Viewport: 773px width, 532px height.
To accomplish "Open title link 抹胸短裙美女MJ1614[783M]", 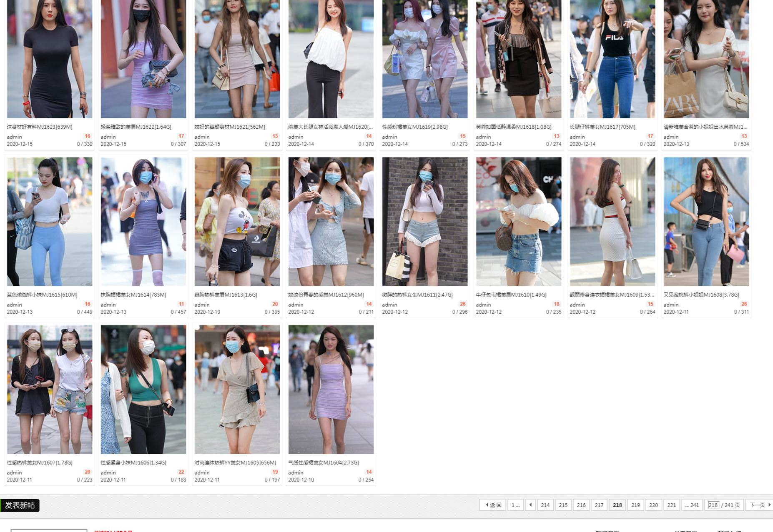I will click(x=133, y=295).
